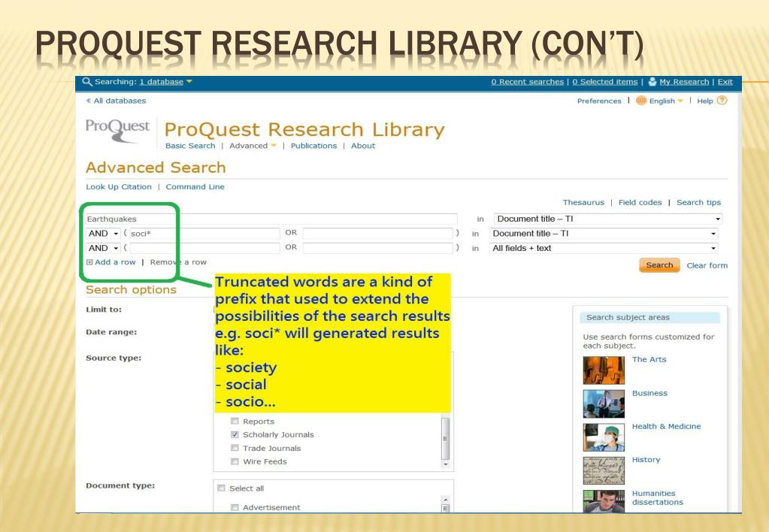This screenshot has width=769, height=532.
Task: Click the 1 database link
Action: 162,82
